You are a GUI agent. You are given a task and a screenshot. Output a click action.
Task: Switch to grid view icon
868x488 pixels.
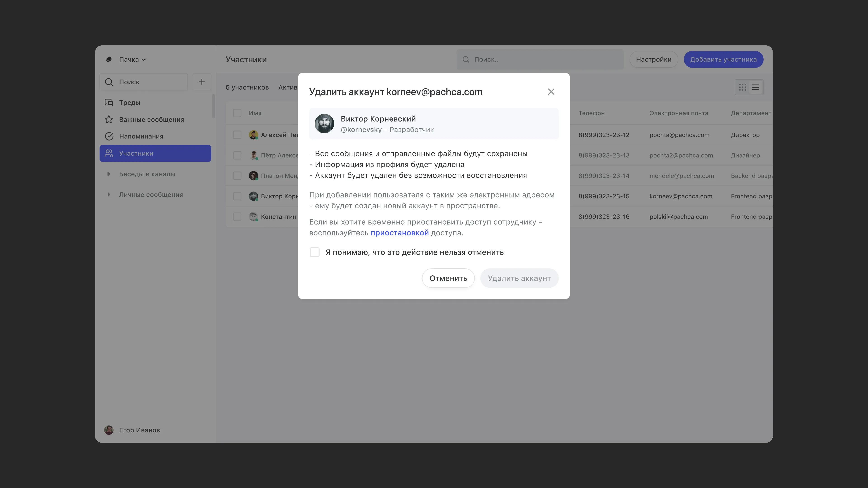[x=742, y=88]
